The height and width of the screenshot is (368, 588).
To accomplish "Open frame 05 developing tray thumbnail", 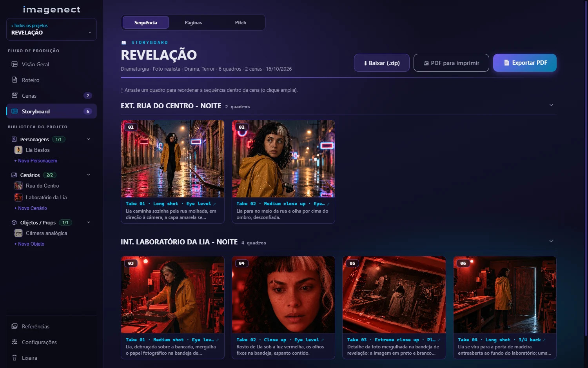I will pos(394,295).
